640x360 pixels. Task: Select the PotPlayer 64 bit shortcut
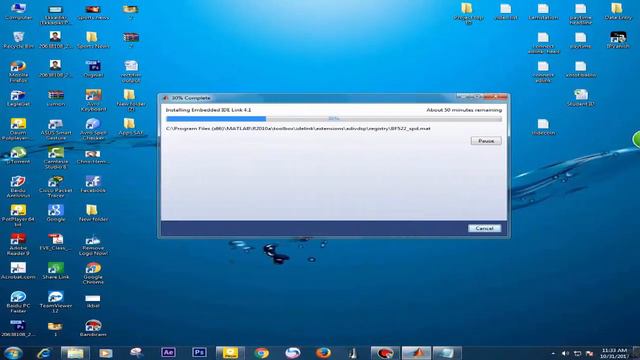tap(18, 216)
